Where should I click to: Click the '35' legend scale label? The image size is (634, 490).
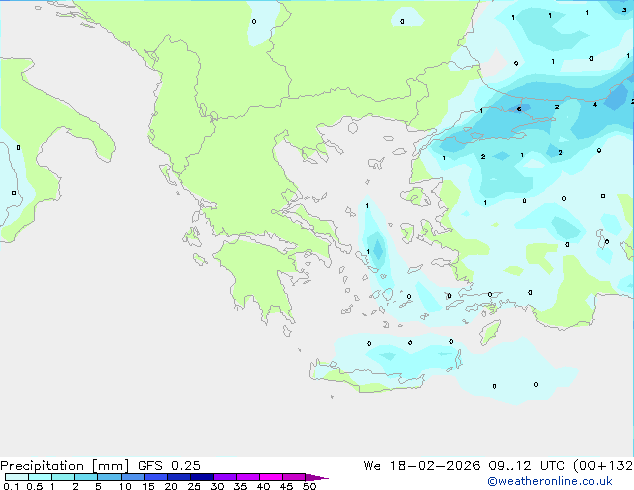pos(240,486)
